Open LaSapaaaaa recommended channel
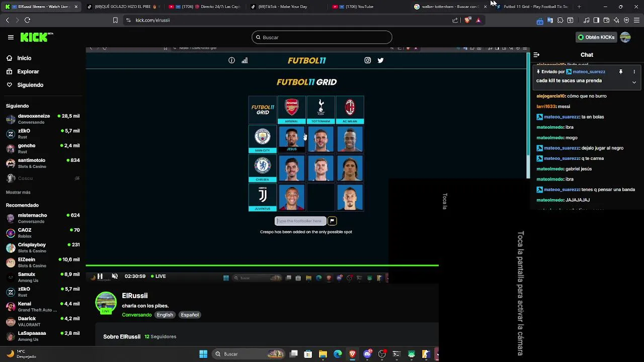This screenshot has height=362, width=644. pos(43,336)
